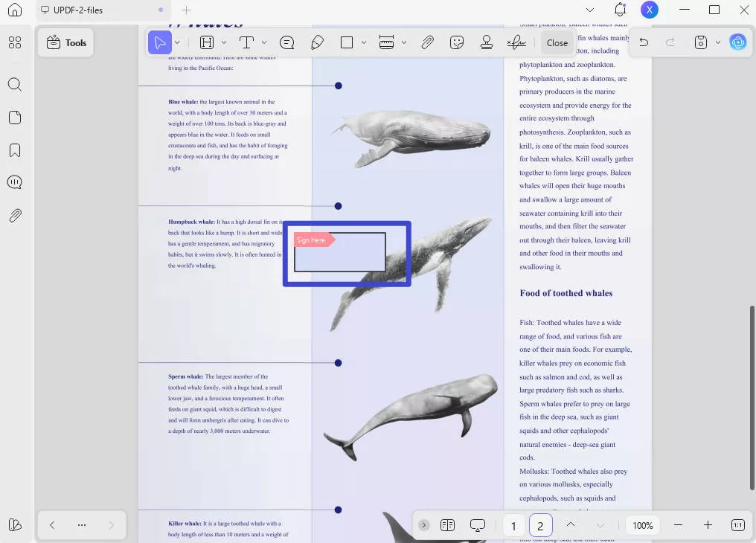Expand the shape tool options dropdown
This screenshot has height=543, width=756.
point(364,42)
